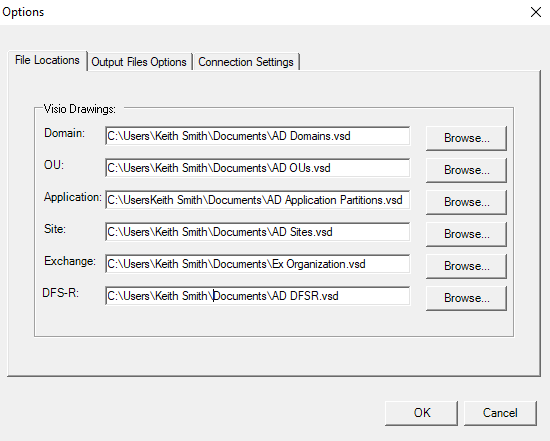
Task: Switch to the File Locations tab
Action: pos(47,60)
